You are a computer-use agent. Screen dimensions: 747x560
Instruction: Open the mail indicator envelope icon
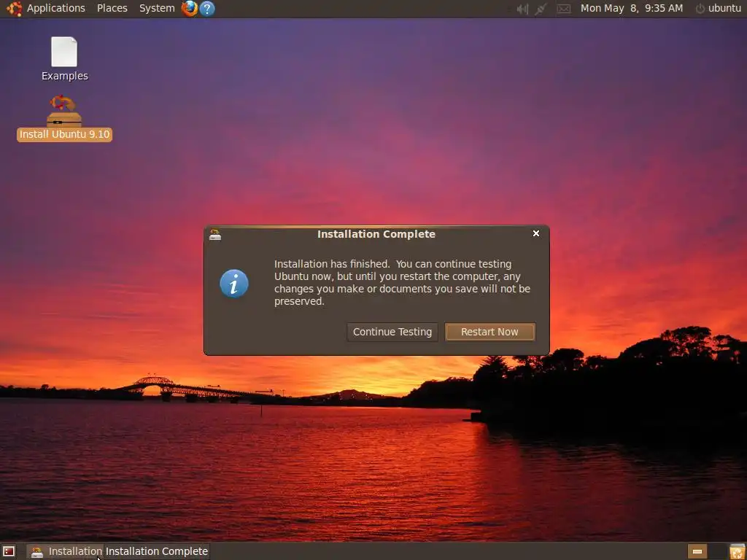point(564,9)
